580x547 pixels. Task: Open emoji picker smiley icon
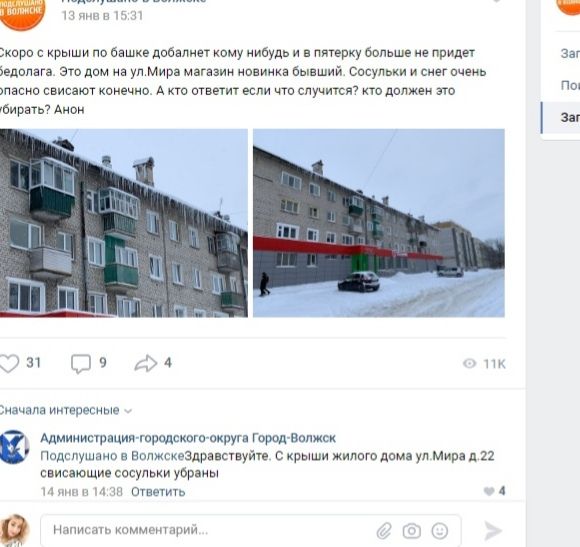pyautogui.click(x=440, y=531)
